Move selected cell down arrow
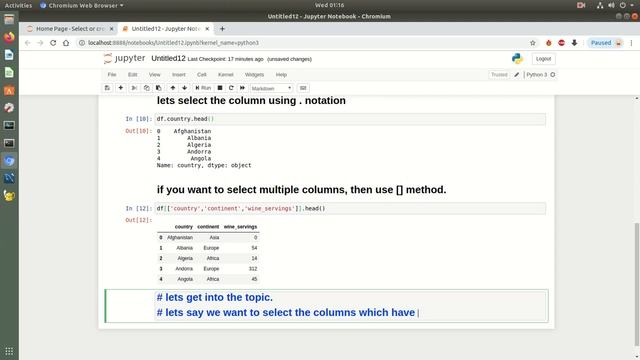 coord(184,88)
